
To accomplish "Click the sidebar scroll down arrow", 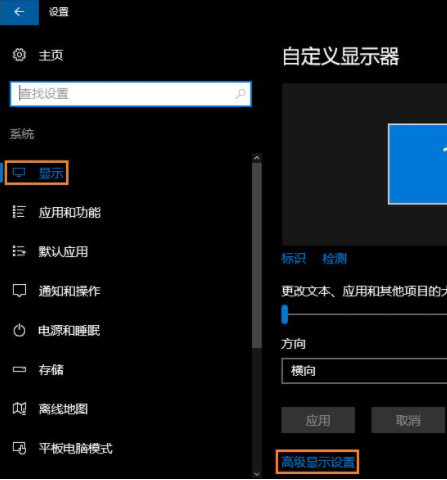I will (x=257, y=474).
